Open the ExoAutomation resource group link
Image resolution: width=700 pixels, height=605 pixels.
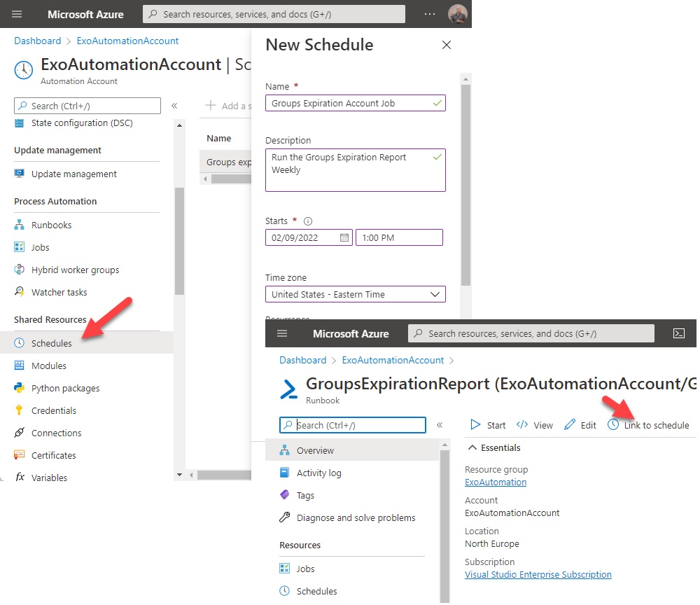tap(496, 482)
